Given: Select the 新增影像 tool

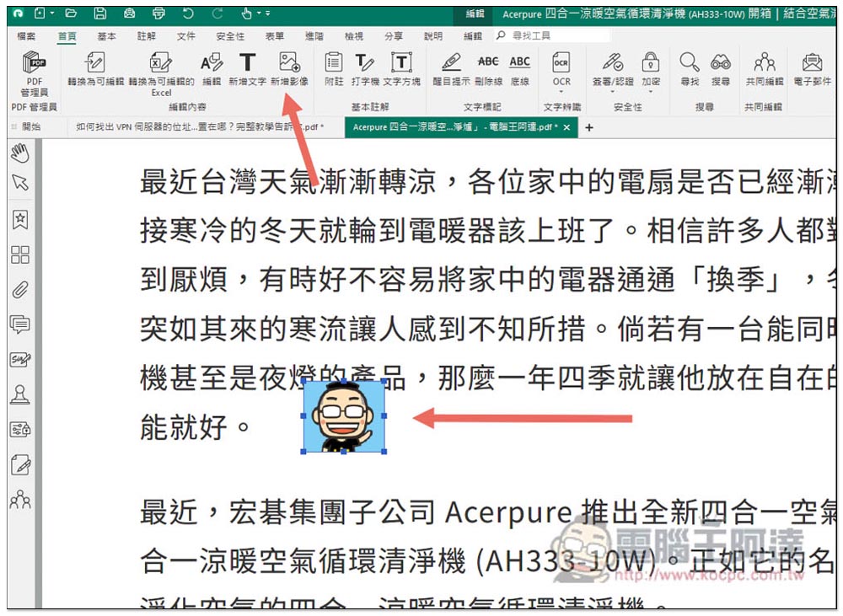Looking at the screenshot, I should tap(289, 68).
